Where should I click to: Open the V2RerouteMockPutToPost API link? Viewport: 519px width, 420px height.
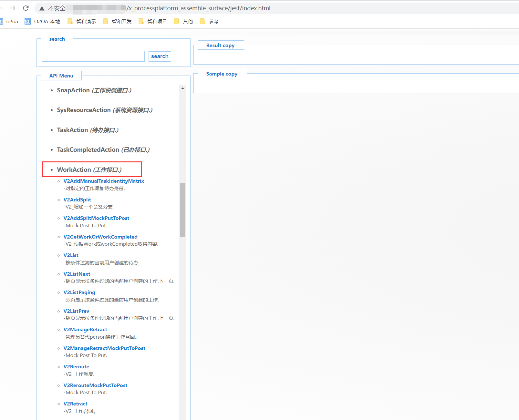click(95, 385)
